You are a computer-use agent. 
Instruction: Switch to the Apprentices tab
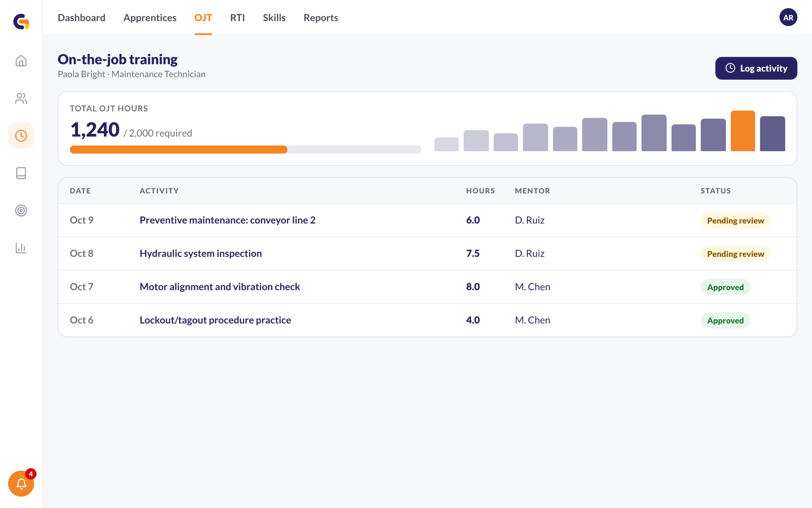150,17
